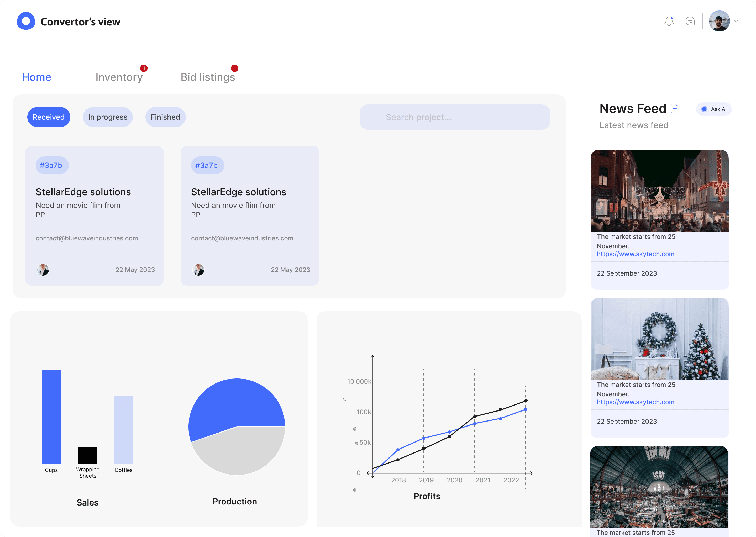The height and width of the screenshot is (537, 756).
Task: Open the Bid listings tab
Action: 208,77
